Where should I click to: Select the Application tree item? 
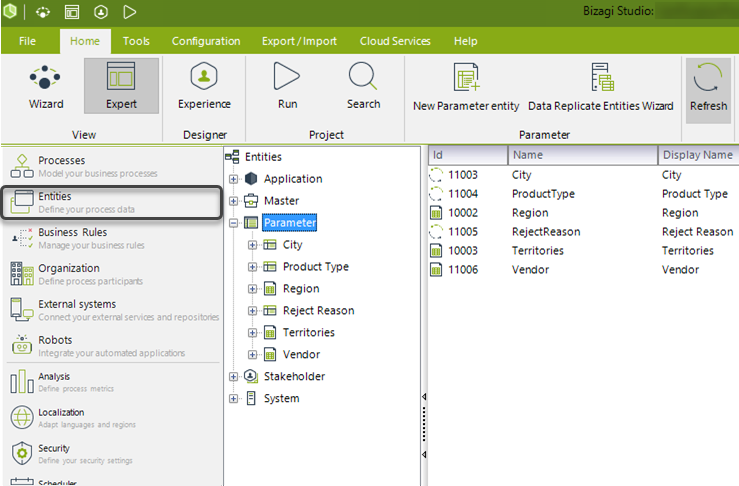[x=293, y=179]
